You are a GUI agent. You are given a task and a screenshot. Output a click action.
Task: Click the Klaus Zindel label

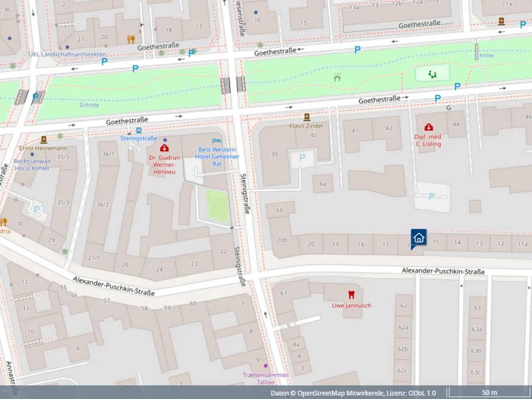click(x=306, y=126)
